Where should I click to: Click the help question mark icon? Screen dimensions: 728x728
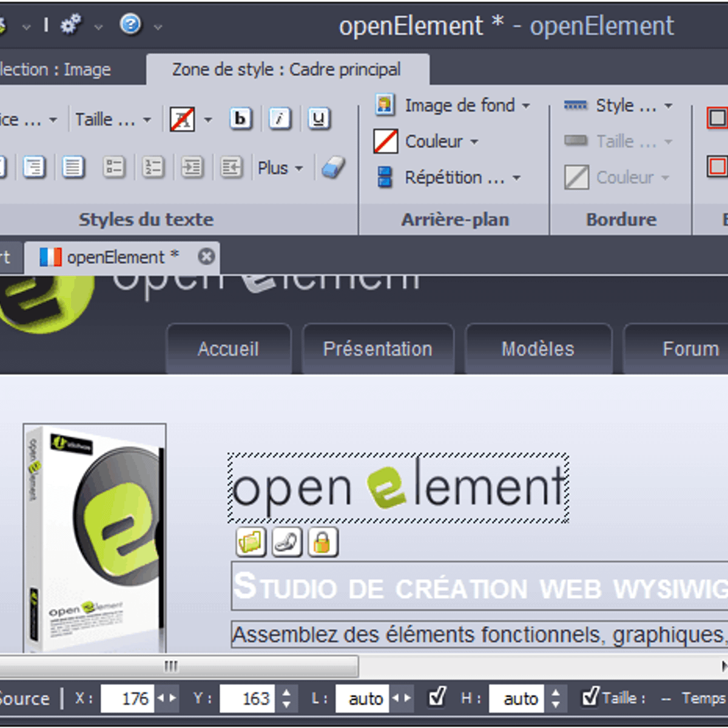pyautogui.click(x=130, y=24)
